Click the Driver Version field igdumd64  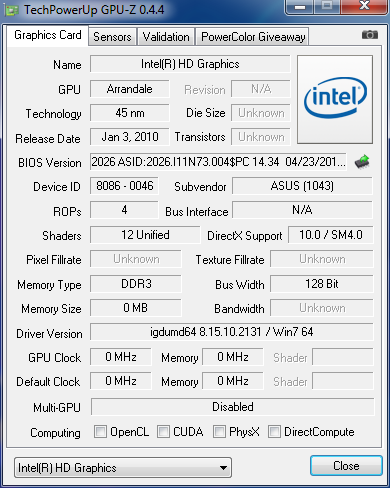(232, 332)
